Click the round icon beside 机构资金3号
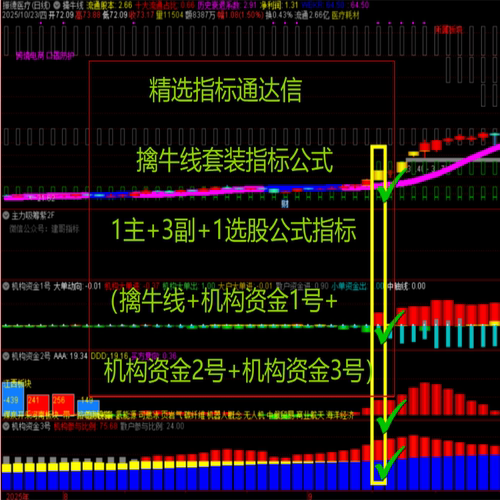This screenshot has width=500, height=500. click(6, 426)
